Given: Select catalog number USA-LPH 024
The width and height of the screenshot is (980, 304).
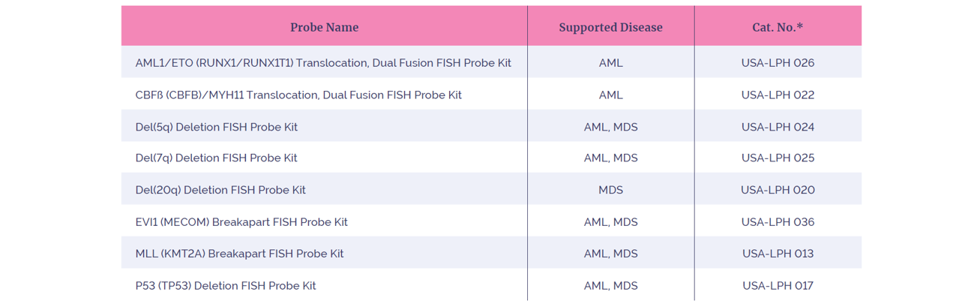Looking at the screenshot, I should click(x=778, y=127).
